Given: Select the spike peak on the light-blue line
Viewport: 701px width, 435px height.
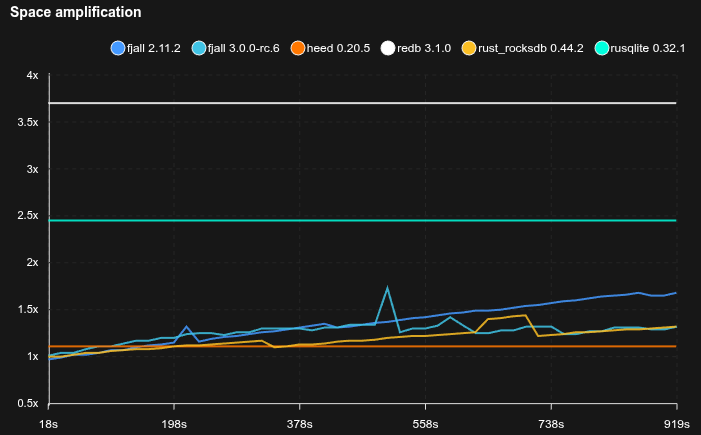Looking at the screenshot, I should pyautogui.click(x=387, y=288).
